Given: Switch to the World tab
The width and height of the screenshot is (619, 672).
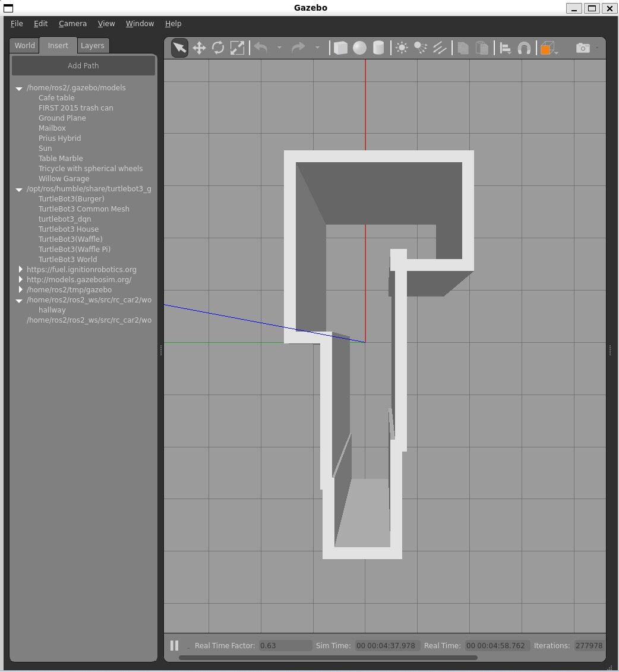Looking at the screenshot, I should click(x=24, y=45).
